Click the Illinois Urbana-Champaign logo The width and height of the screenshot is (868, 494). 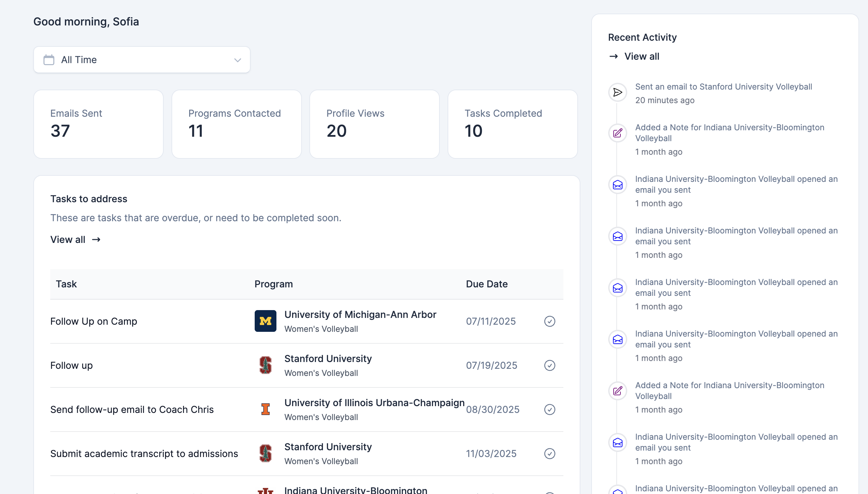(x=265, y=409)
